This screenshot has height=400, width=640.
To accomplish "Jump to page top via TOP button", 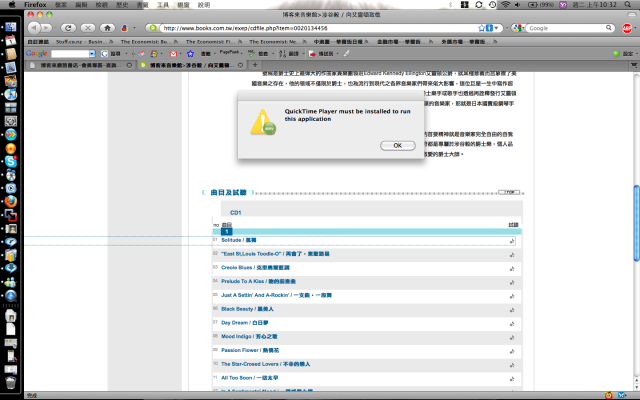I will tap(509, 192).
